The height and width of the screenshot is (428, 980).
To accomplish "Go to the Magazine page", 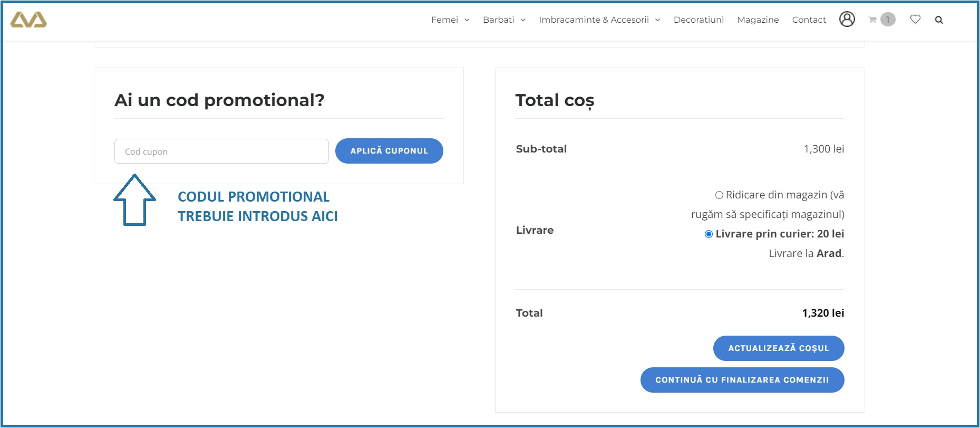I will click(x=758, y=20).
